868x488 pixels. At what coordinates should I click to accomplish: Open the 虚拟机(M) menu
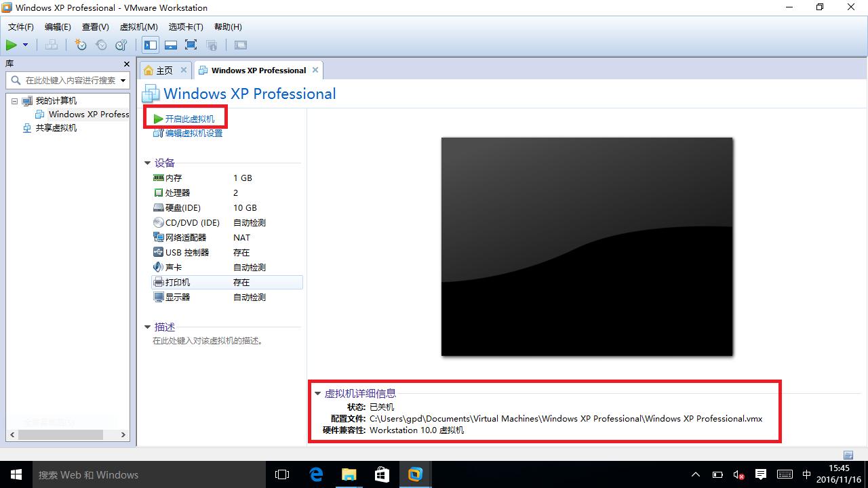[x=138, y=26]
